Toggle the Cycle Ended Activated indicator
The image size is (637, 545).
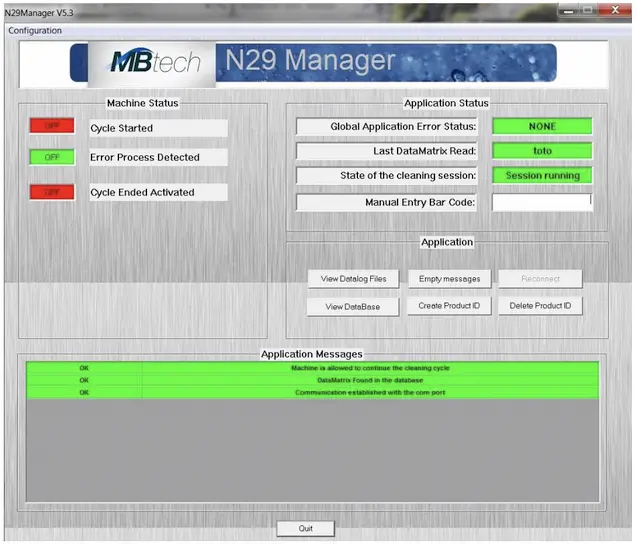[52, 192]
